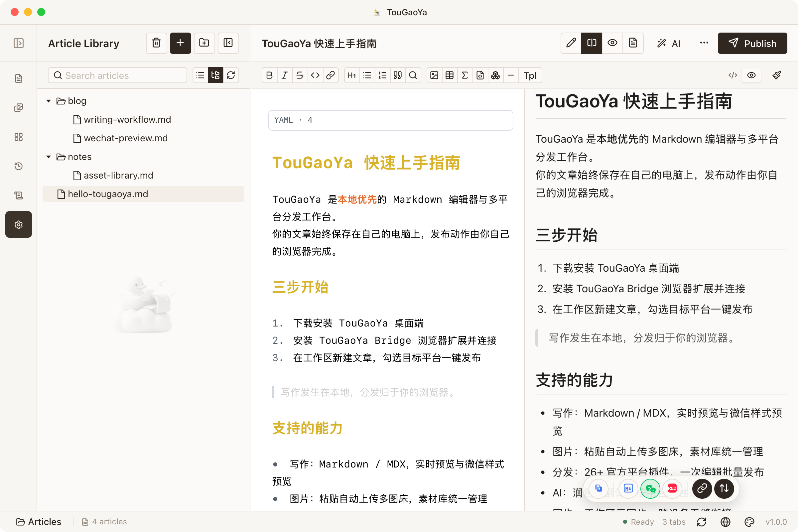The width and height of the screenshot is (798, 532).
Task: Toggle bold formatting in editor toolbar
Action: [x=269, y=75]
